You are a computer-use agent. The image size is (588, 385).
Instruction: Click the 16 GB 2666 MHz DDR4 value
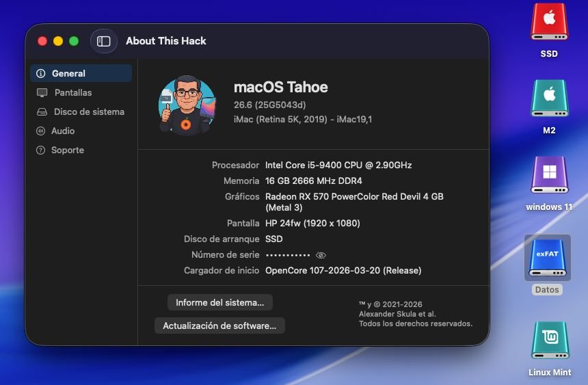pos(314,181)
